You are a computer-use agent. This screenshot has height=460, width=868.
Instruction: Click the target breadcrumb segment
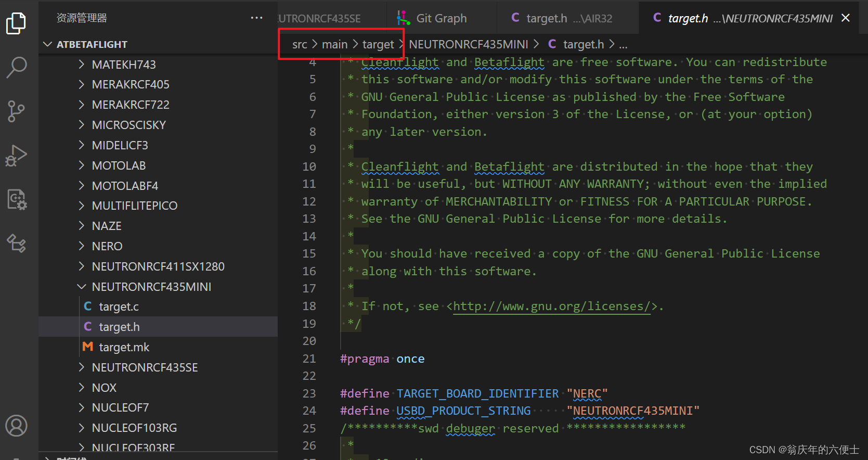pyautogui.click(x=378, y=45)
